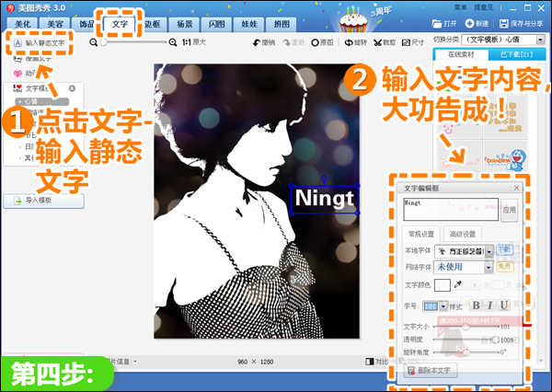Click the 菜单 menu link
The height and width of the screenshot is (392, 552).
[460, 7]
